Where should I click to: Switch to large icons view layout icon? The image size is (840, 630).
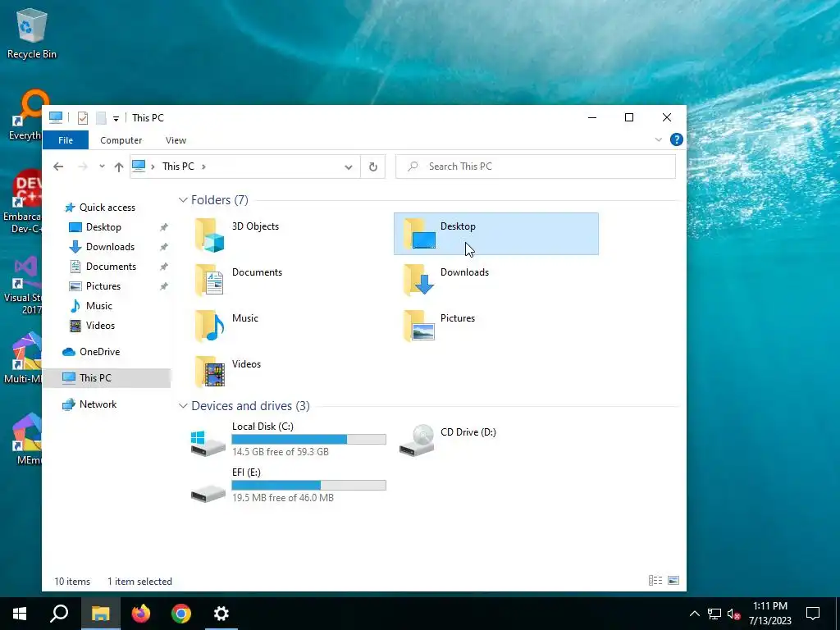[x=673, y=581]
